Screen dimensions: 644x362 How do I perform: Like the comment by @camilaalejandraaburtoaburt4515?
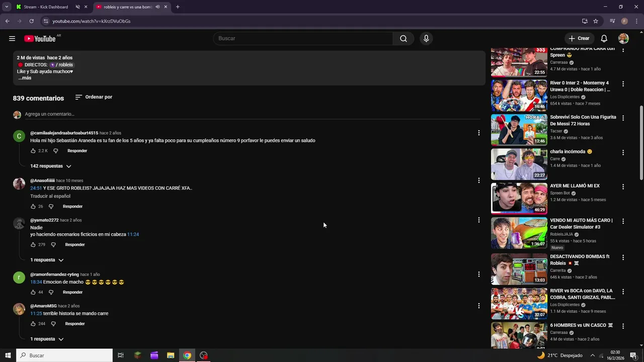coord(33,151)
